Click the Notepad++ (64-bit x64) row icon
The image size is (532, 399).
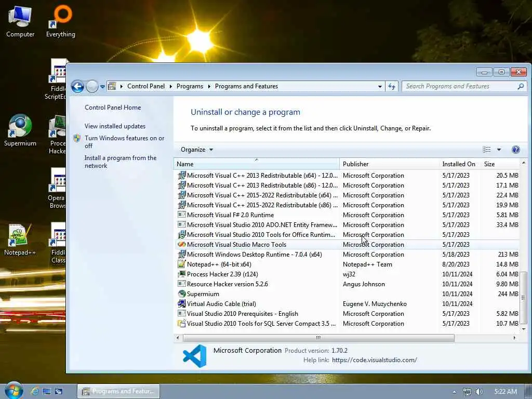182,264
